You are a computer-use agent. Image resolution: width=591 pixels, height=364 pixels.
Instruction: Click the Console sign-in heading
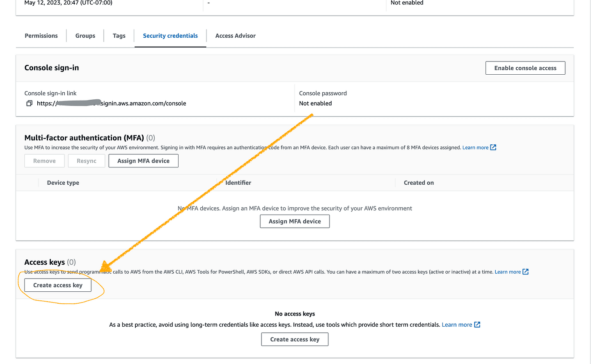tap(52, 68)
